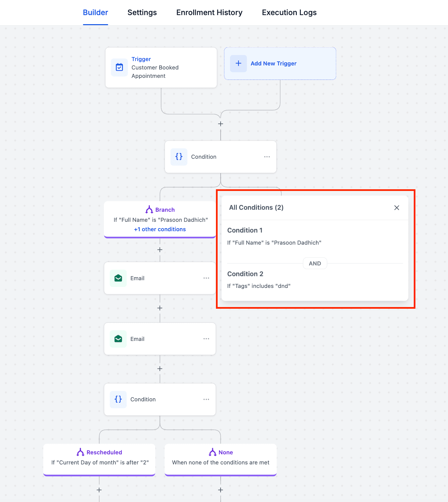The height and width of the screenshot is (502, 448).
Task: Open three-dot menu on lower Condition node
Action: (x=206, y=399)
